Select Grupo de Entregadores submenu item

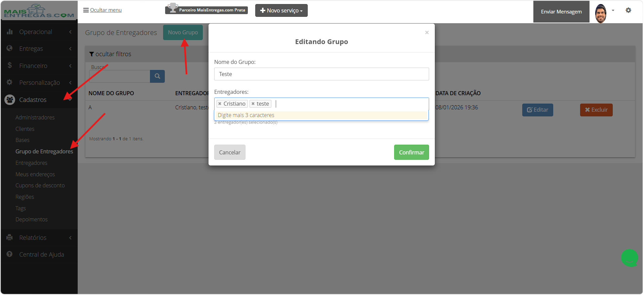[x=44, y=151]
